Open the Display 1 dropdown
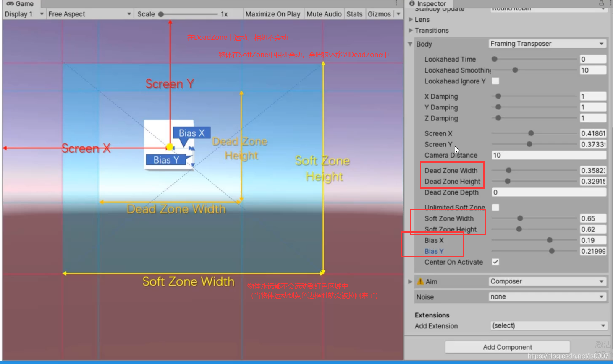The width and height of the screenshot is (613, 364). coord(24,14)
